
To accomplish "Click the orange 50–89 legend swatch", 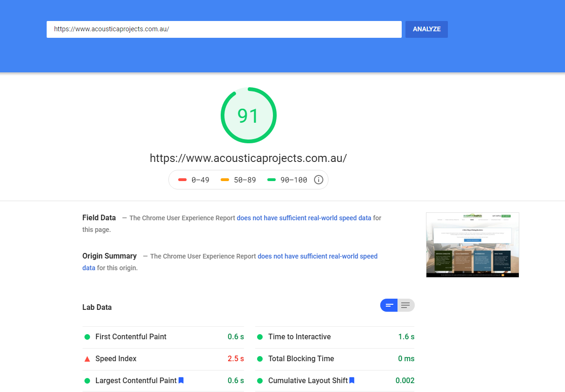I will (225, 180).
